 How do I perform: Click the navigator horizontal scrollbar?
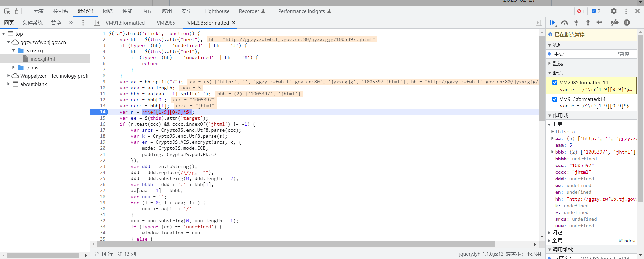tap(43, 256)
